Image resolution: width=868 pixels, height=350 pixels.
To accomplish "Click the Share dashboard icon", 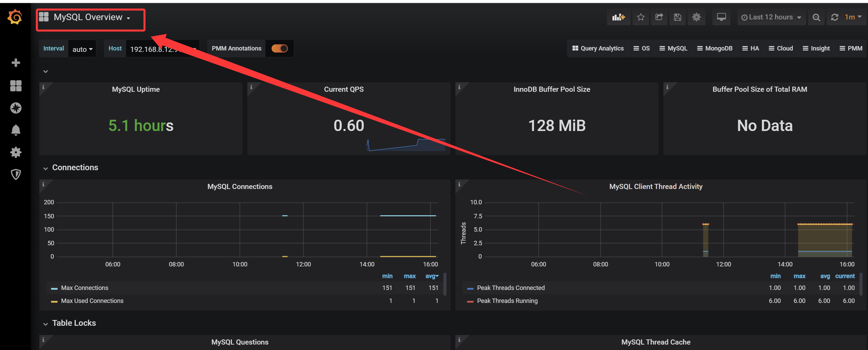I will [x=659, y=17].
